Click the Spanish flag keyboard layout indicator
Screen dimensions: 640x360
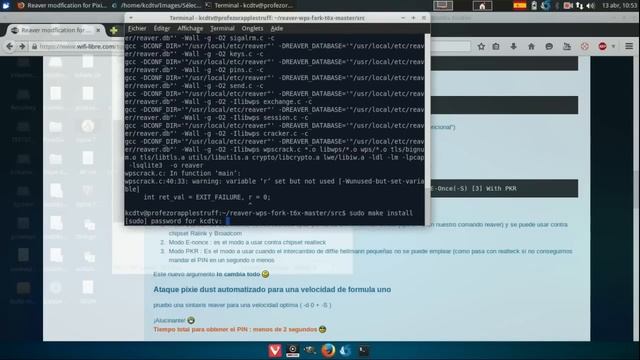point(520,6)
